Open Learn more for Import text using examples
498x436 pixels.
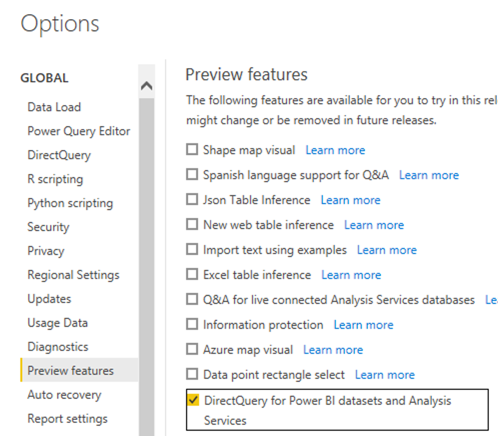click(387, 250)
